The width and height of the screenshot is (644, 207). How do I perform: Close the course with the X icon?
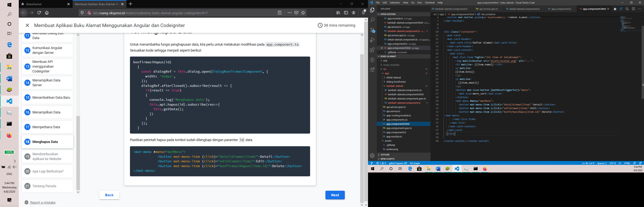pos(27,25)
